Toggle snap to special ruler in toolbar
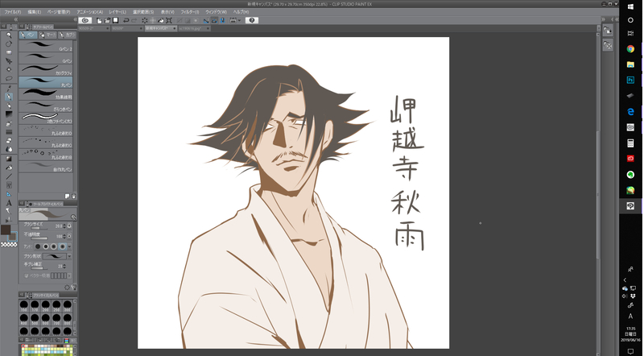Viewport: 644px width, 356px height. tap(214, 20)
